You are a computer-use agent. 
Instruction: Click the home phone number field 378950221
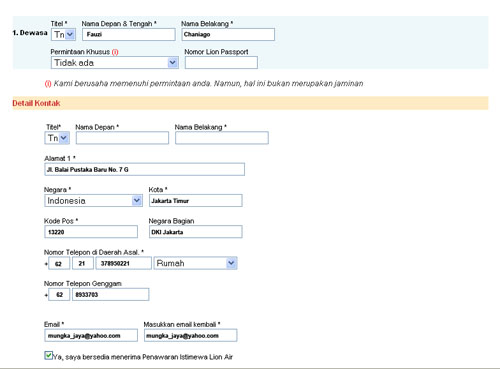(x=124, y=263)
